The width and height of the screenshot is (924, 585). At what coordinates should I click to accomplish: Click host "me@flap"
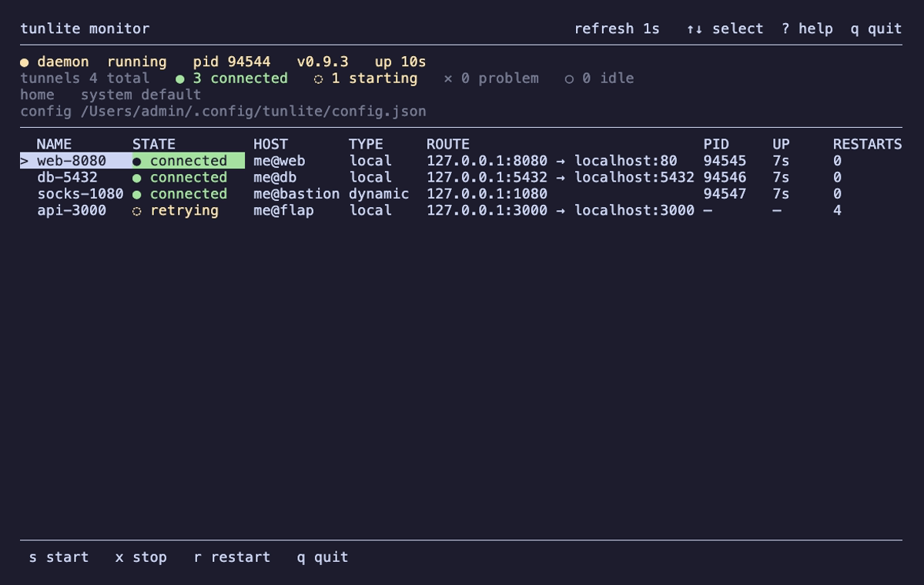(x=283, y=211)
